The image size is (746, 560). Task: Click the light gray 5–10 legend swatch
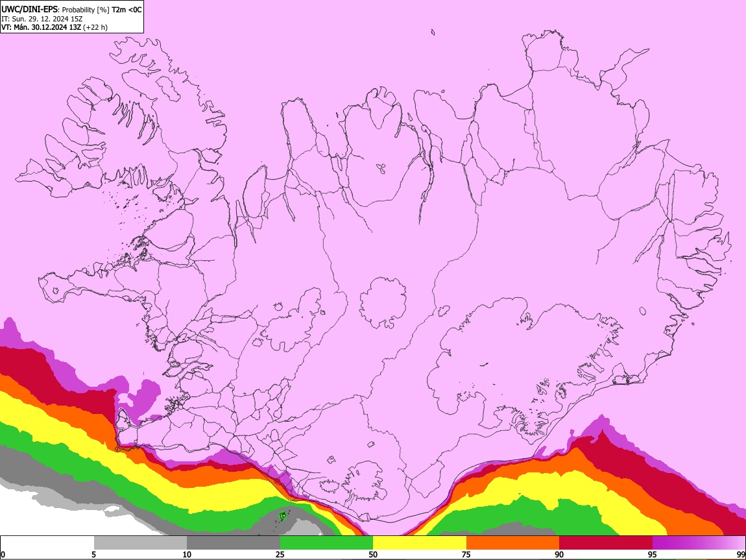(x=140, y=543)
